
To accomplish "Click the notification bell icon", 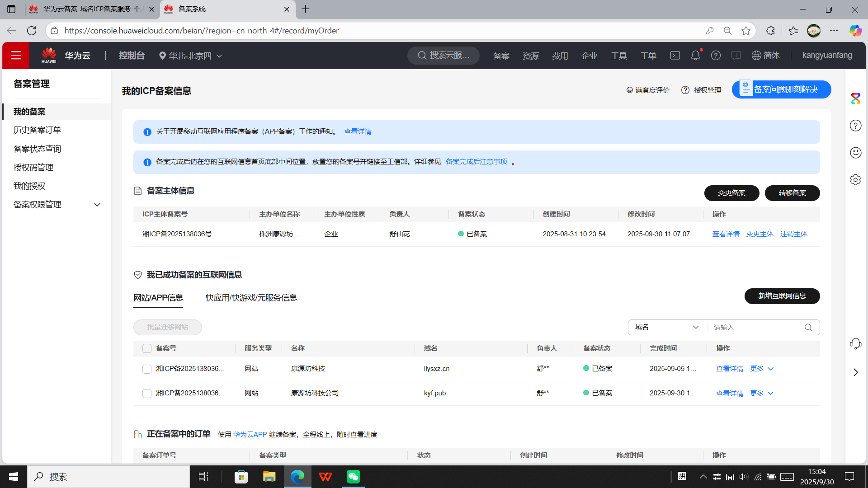I will tap(695, 56).
